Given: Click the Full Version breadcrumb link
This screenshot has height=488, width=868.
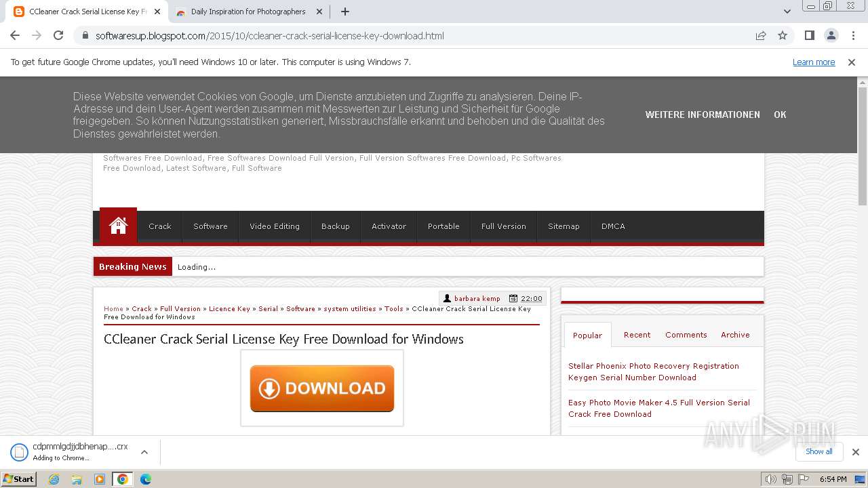Looking at the screenshot, I should pyautogui.click(x=180, y=308).
